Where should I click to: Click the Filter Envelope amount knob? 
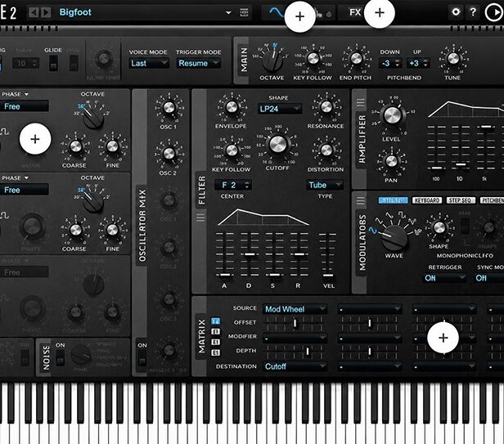pos(232,106)
